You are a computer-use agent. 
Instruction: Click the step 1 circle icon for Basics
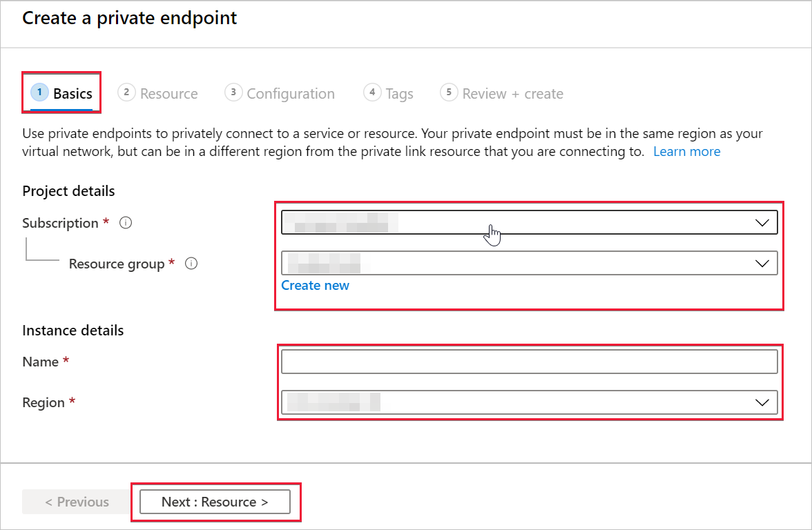point(39,92)
